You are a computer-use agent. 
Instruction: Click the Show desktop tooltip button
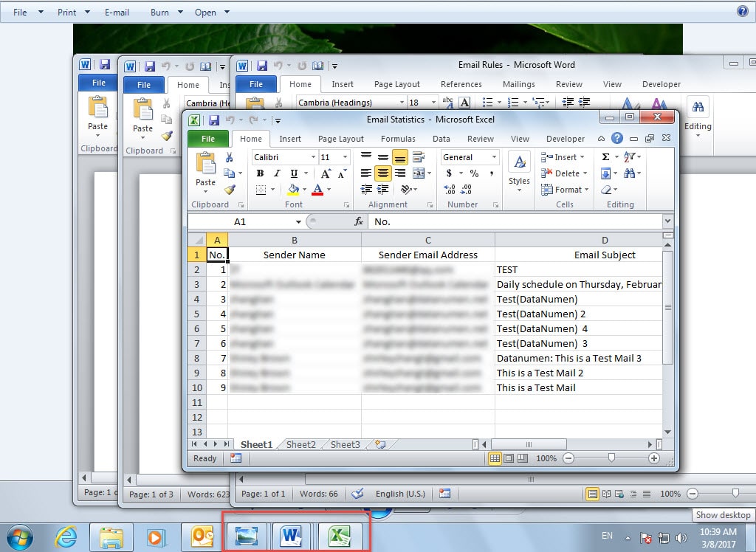(723, 515)
